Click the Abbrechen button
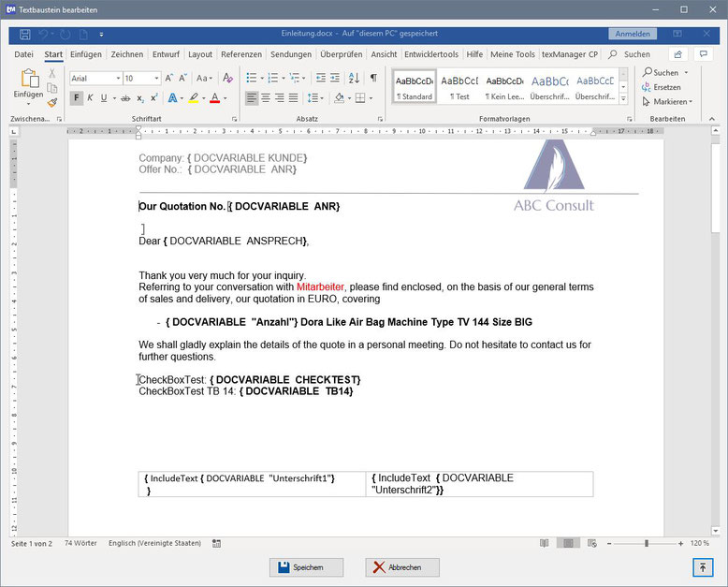728x587 pixels. coord(402,567)
